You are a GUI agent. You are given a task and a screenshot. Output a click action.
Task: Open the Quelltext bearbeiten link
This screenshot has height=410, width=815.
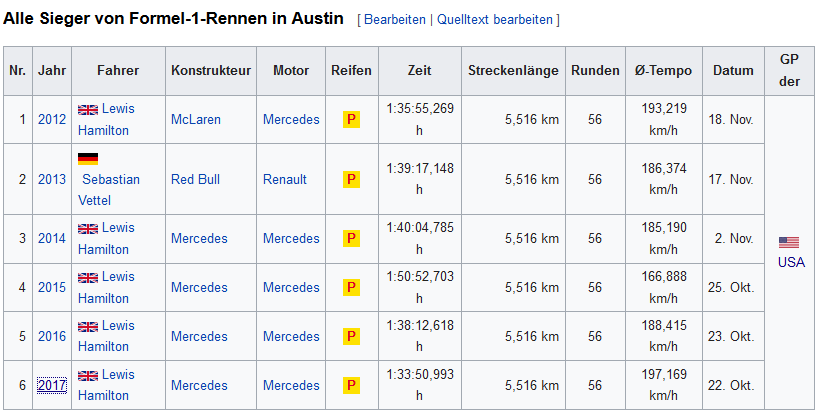click(495, 20)
